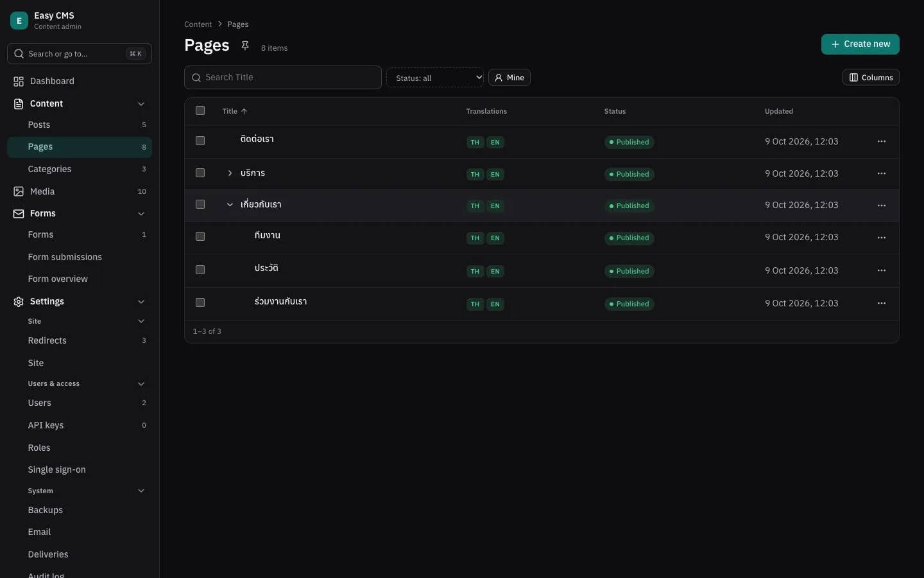
Task: Focus the Search Title input field
Action: coord(283,77)
